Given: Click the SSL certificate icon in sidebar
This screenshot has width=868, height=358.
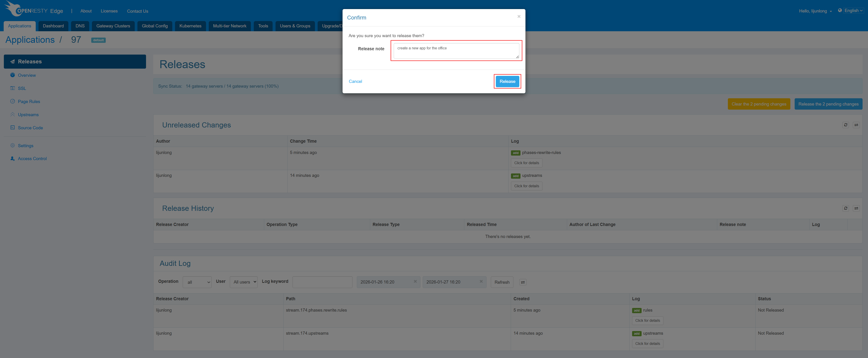Looking at the screenshot, I should [12, 88].
